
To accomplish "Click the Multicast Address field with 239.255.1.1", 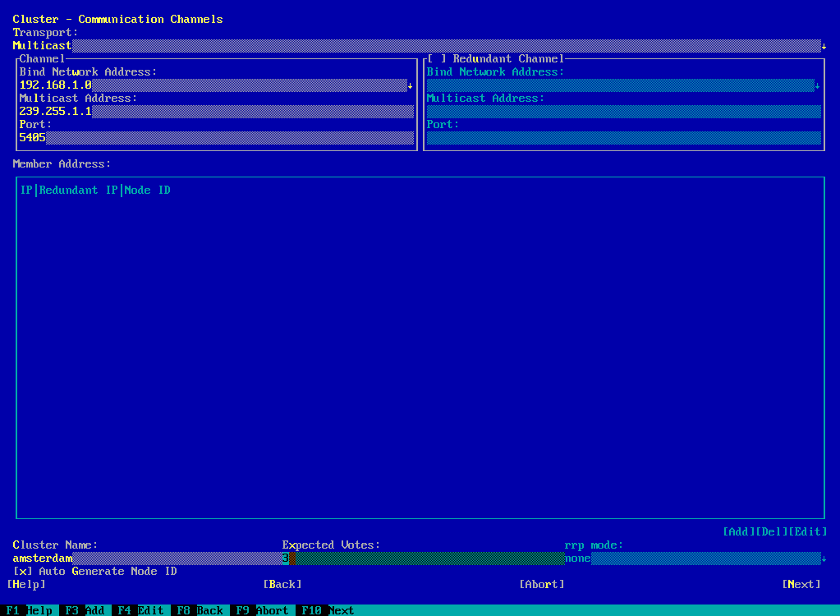I will click(x=216, y=112).
